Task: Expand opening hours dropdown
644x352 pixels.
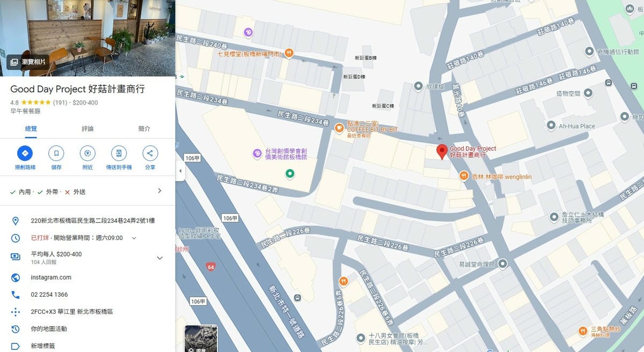Action: pos(134,238)
